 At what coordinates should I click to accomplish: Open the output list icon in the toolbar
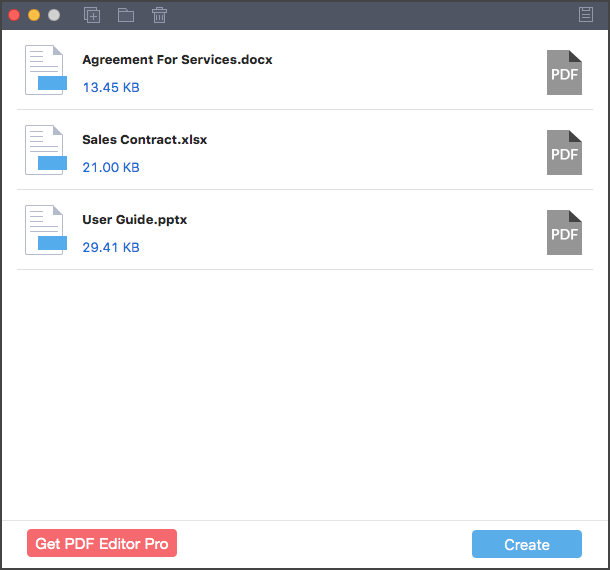tap(585, 15)
